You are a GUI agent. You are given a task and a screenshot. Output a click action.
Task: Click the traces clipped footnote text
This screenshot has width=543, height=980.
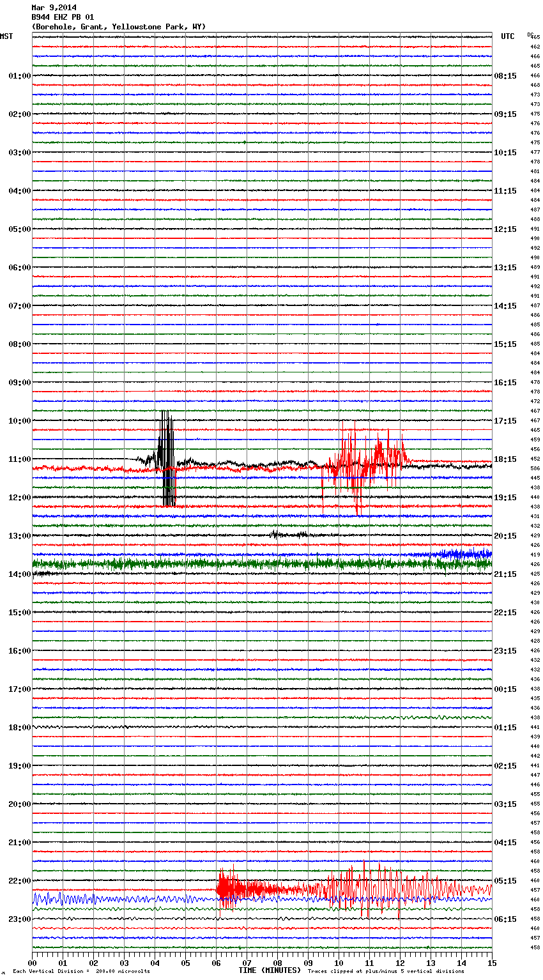click(386, 971)
